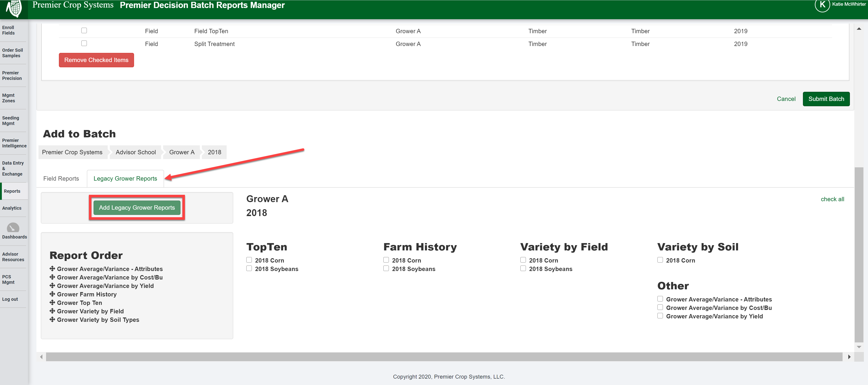Click Add Legacy Grower Reports button

click(137, 208)
